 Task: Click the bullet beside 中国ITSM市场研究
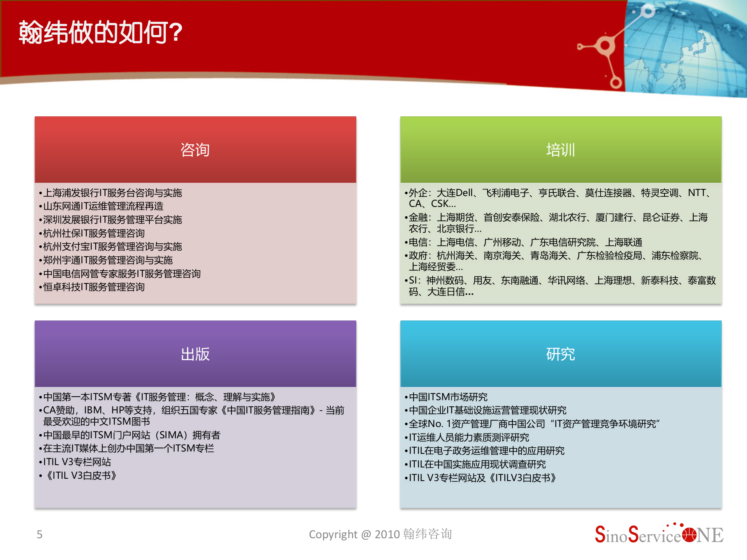pyautogui.click(x=405, y=397)
